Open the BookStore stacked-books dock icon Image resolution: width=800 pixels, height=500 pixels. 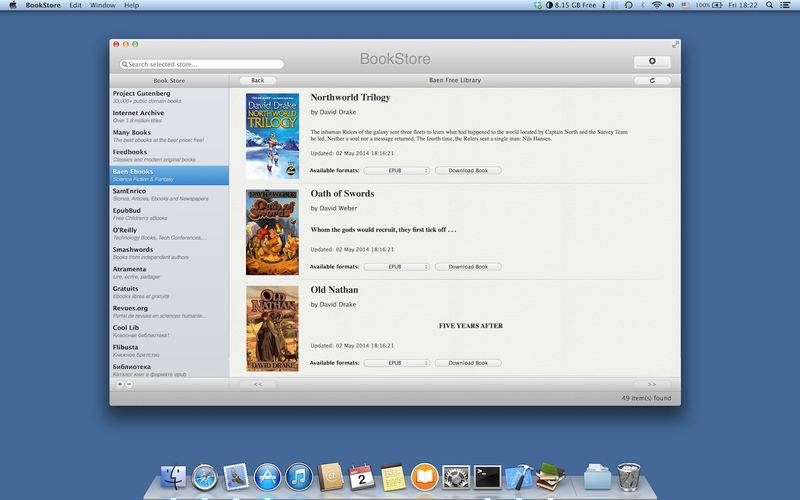[x=551, y=477]
